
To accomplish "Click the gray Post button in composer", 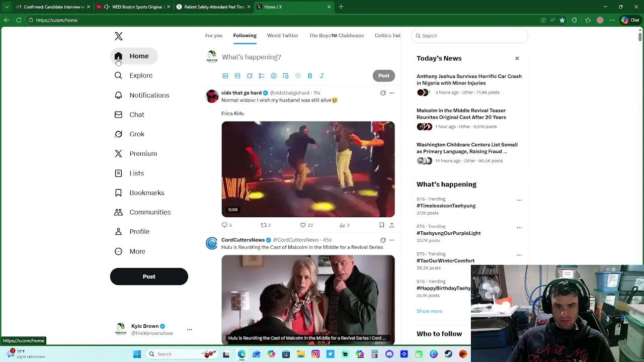I will pyautogui.click(x=384, y=76).
